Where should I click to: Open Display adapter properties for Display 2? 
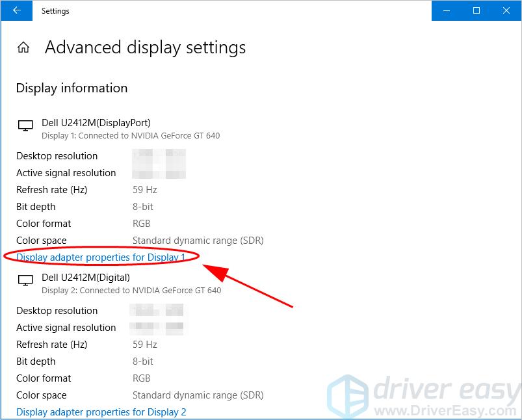point(101,412)
